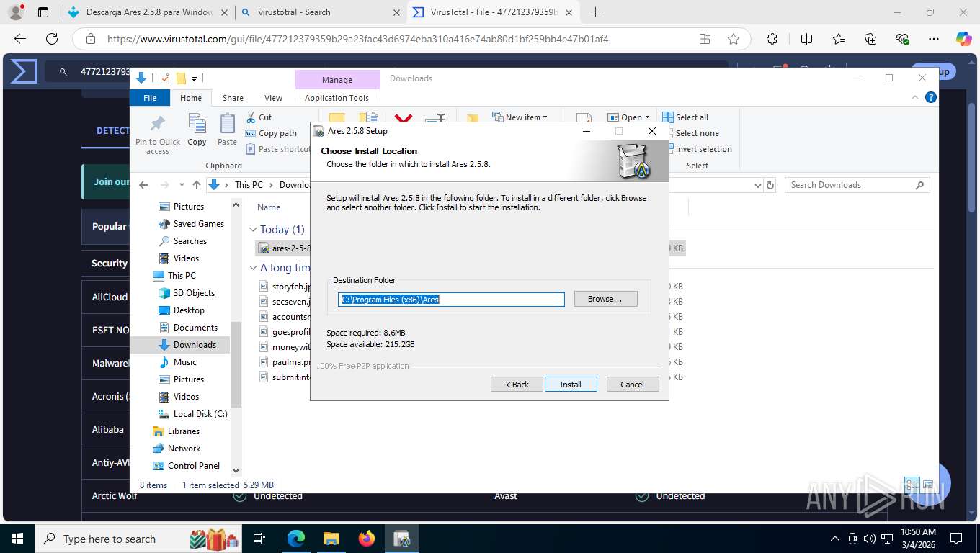Open the Application Tools ribbon tab
980x553 pixels.
tap(337, 98)
